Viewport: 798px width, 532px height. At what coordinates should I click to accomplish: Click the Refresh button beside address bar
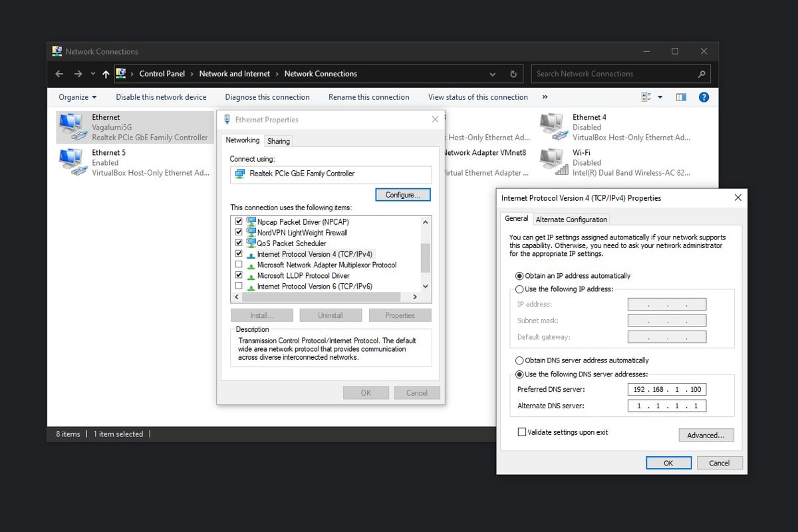513,74
